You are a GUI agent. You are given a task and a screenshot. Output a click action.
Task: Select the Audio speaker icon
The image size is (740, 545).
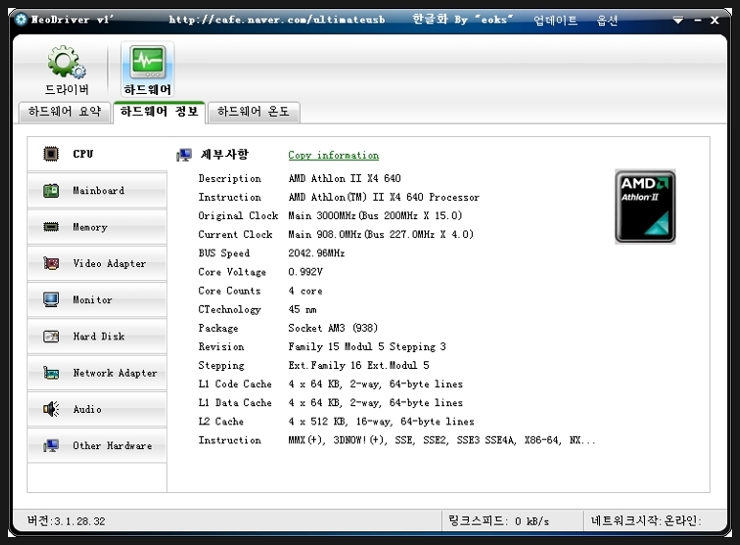(51, 409)
